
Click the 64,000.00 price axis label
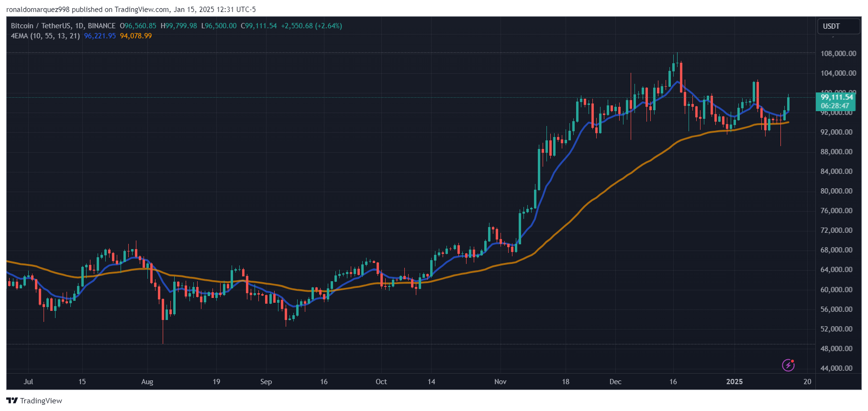(836, 270)
